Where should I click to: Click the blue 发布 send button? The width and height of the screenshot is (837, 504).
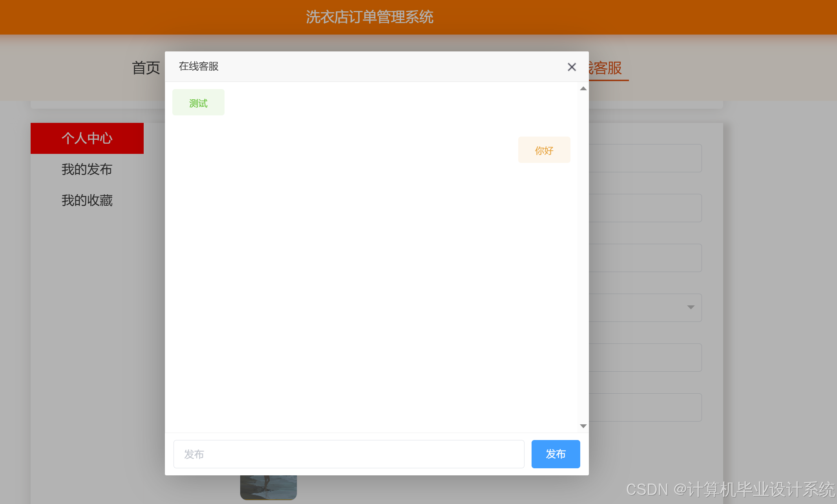(556, 454)
